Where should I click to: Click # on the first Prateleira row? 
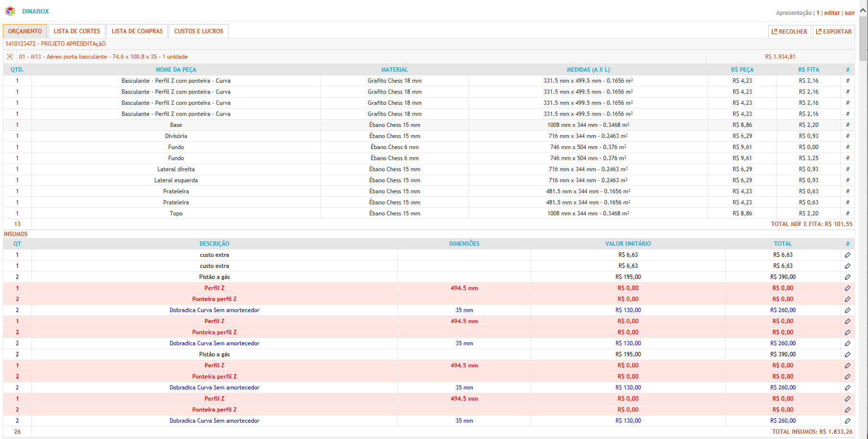847,191
